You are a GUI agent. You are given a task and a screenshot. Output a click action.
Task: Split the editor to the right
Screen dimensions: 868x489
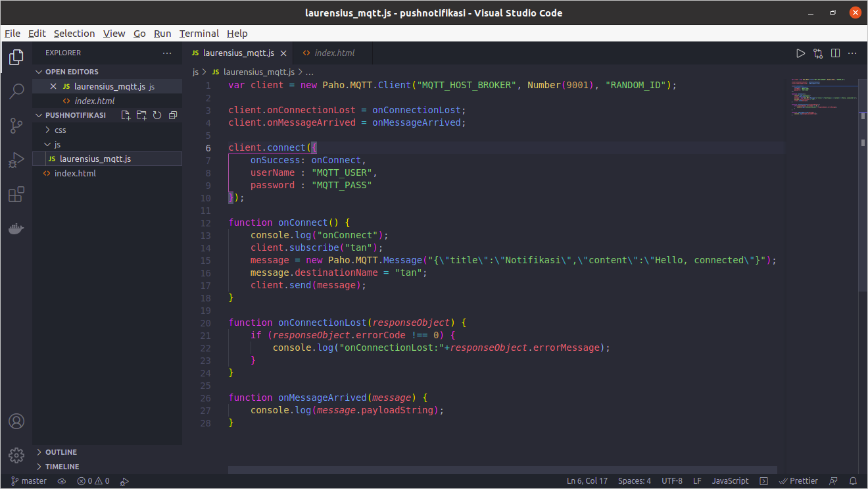click(835, 53)
